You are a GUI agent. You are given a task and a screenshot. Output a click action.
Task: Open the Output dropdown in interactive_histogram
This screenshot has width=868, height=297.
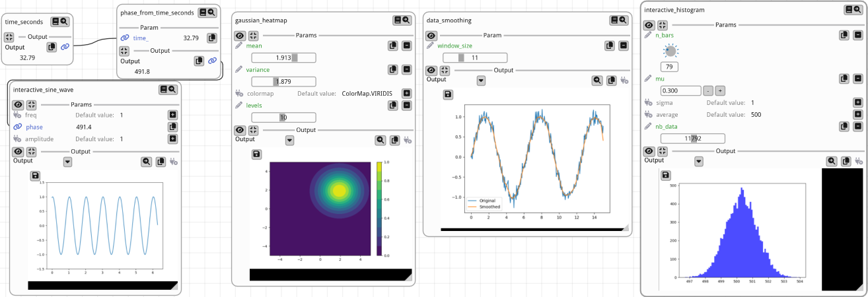tap(699, 161)
